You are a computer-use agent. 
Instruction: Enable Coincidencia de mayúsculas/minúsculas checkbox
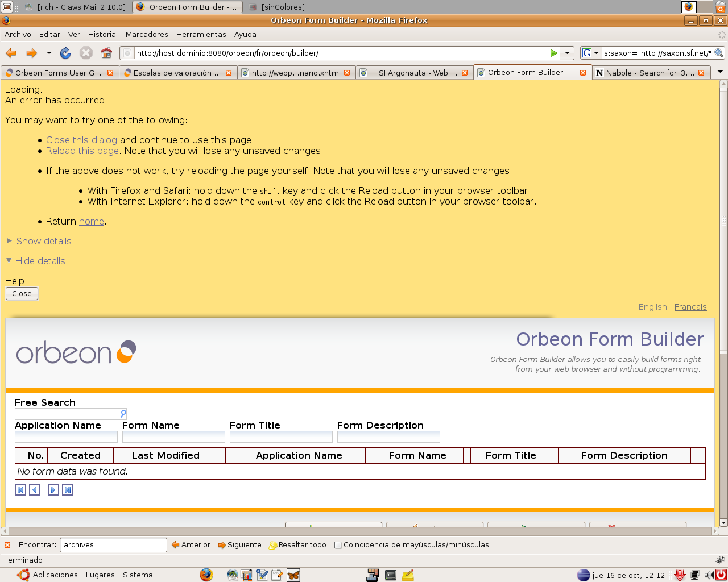pos(338,545)
